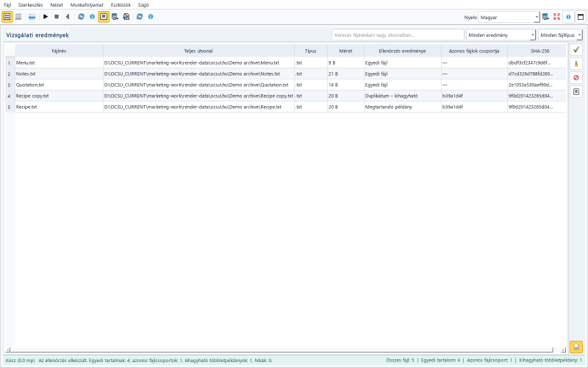The width and height of the screenshot is (588, 368).
Task: Click row header number 3
Action: click(10, 85)
